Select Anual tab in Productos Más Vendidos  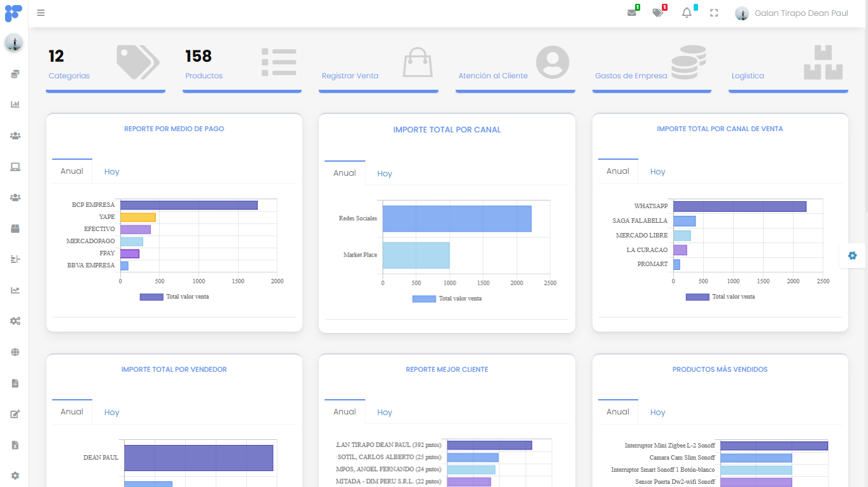(x=617, y=412)
